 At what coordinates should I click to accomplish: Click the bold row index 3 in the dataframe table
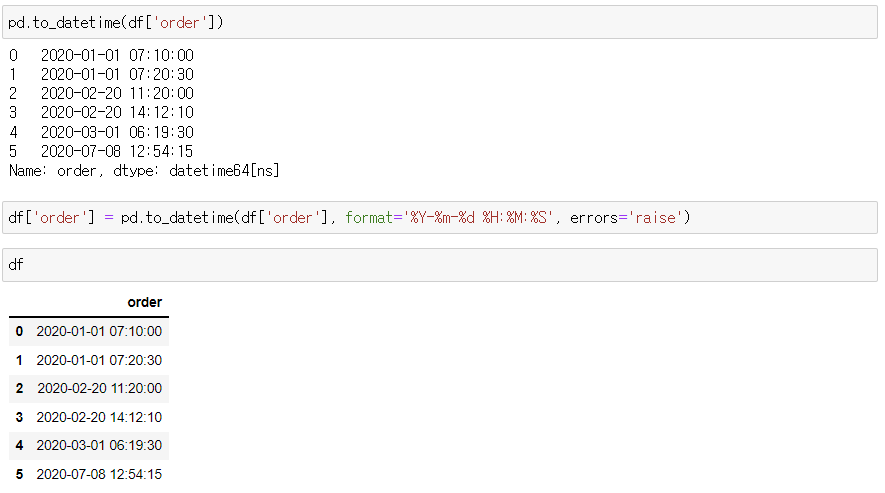tap(19, 417)
